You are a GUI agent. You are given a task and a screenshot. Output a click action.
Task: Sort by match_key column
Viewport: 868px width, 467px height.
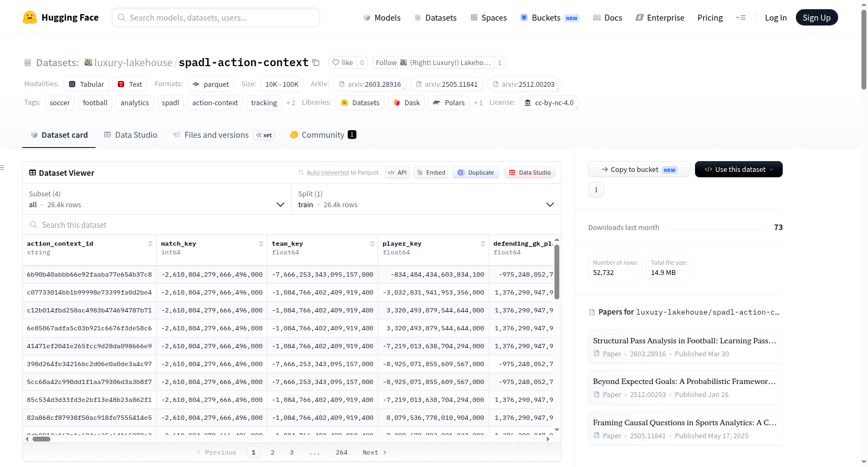pos(261,244)
